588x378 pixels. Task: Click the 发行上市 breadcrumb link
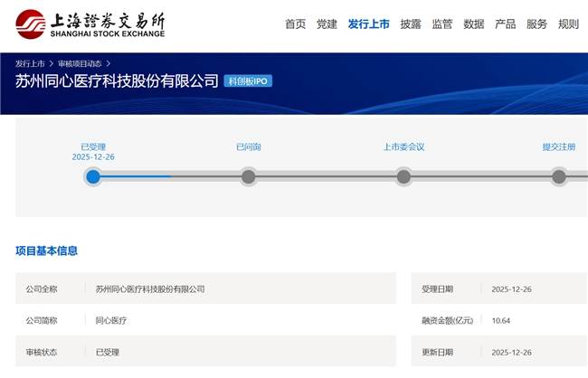[29, 64]
